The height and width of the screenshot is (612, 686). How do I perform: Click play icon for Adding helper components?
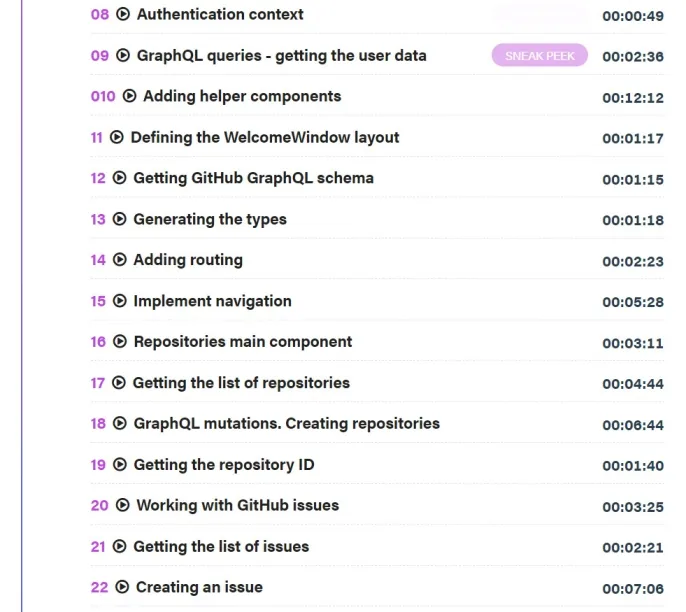point(129,96)
